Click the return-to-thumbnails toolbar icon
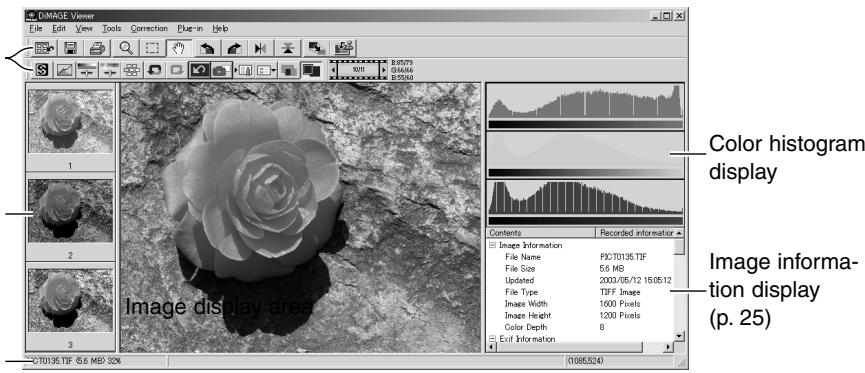This screenshot has height=373, width=865. pyautogui.click(x=43, y=48)
